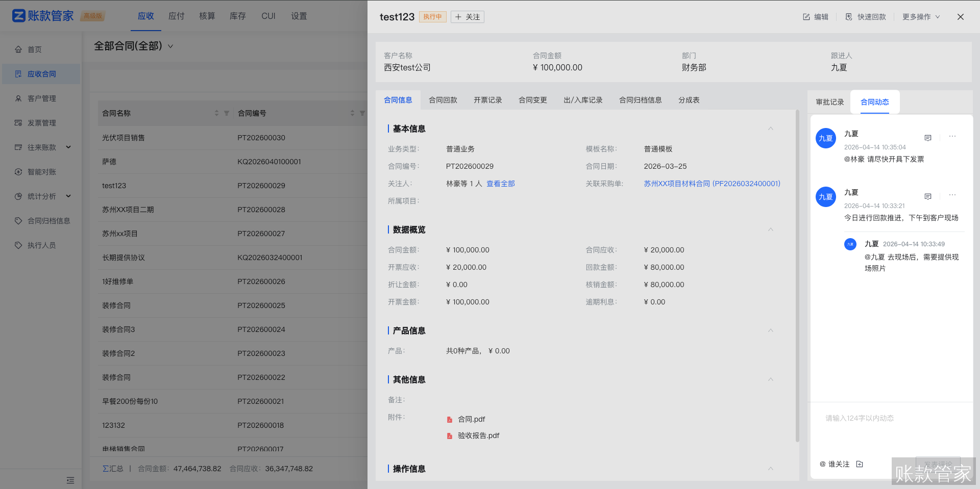Select the 长期提供协议 contract row

(x=232, y=258)
